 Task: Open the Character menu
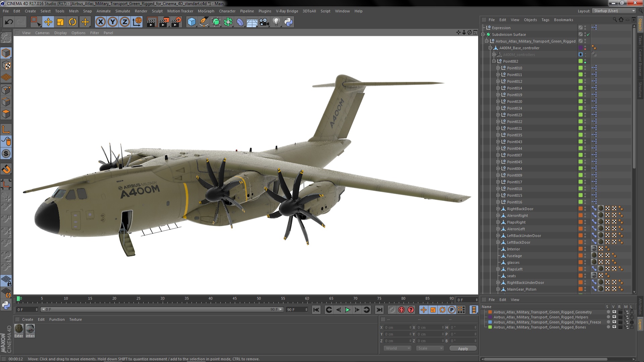click(227, 11)
